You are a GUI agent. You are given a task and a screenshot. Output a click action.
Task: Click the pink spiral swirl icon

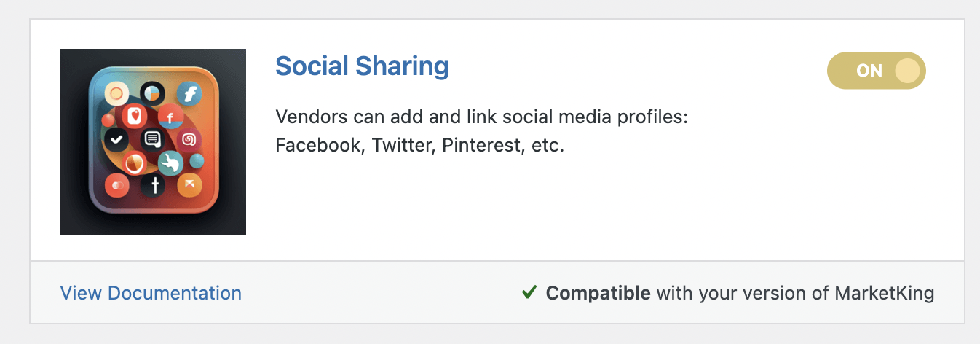point(189,139)
